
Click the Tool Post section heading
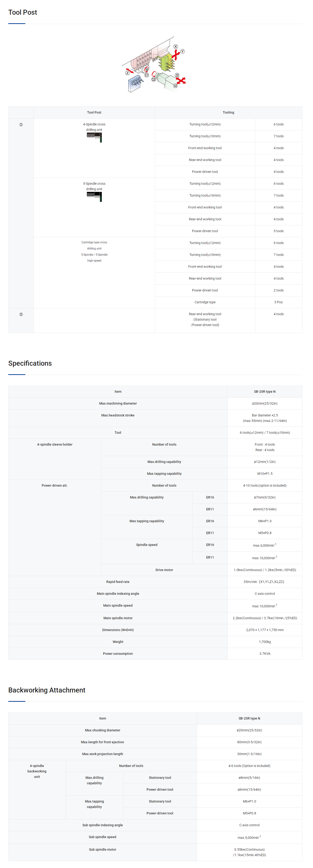point(22,13)
